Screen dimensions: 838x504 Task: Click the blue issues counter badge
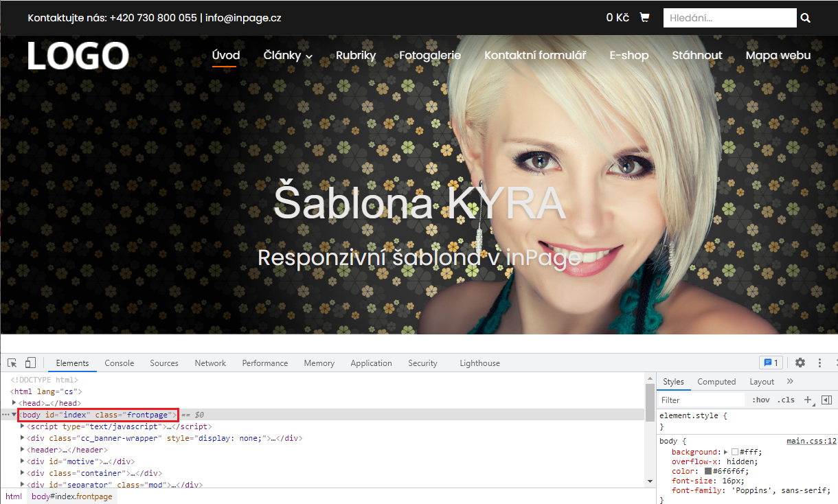pos(770,363)
